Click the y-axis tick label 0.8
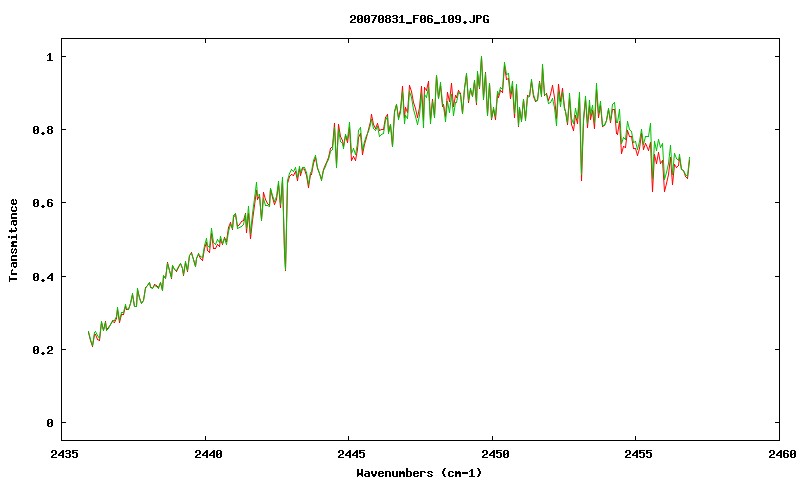 point(43,130)
